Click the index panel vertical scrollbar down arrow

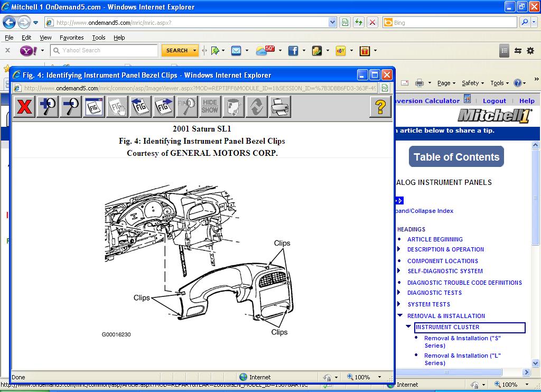pos(535,364)
